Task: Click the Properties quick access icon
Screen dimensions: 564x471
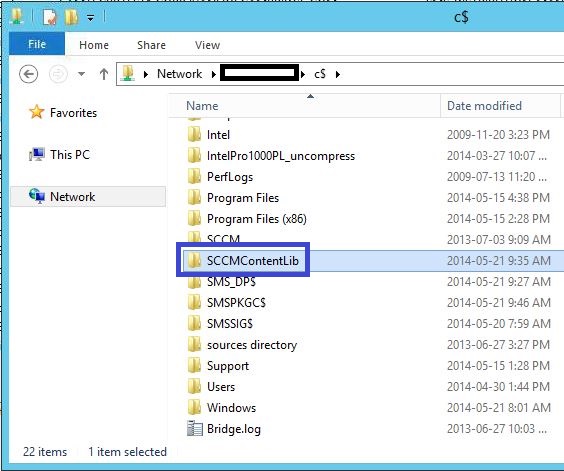Action: coord(49,17)
